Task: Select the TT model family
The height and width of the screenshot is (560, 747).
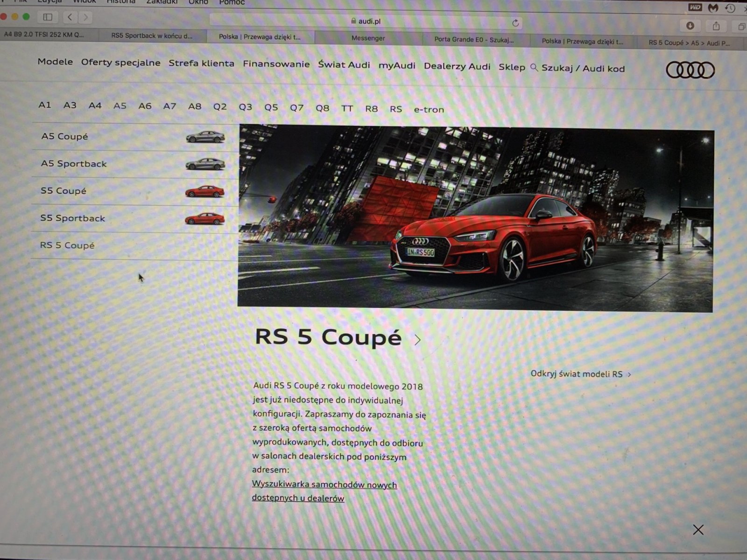Action: (x=347, y=109)
